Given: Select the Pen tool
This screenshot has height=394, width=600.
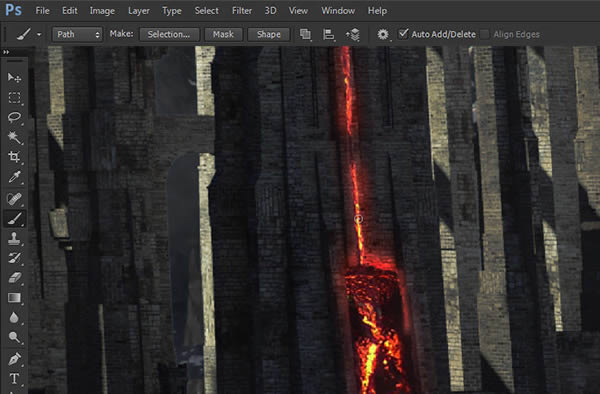Looking at the screenshot, I should click(x=14, y=359).
